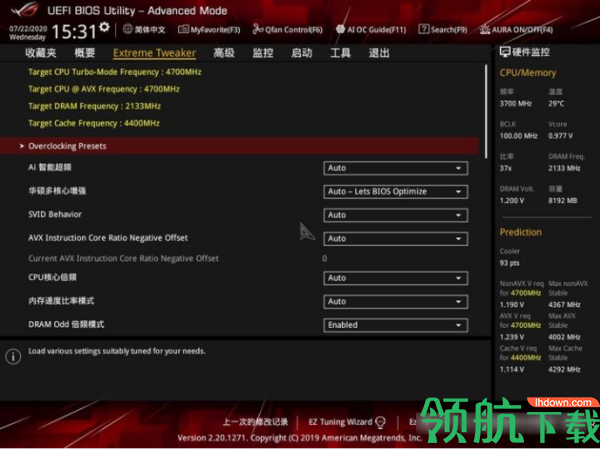Click Target CPU @ AVX Frequency line
The image size is (600, 450).
coord(104,89)
